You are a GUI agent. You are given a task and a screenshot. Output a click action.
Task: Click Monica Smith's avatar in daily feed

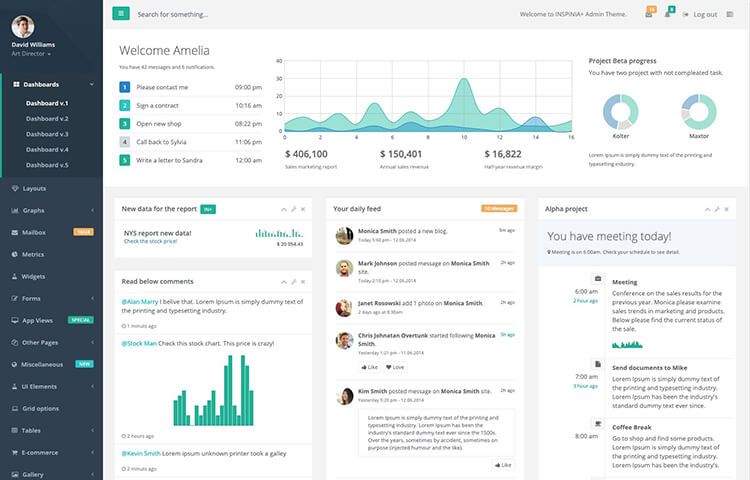click(x=344, y=235)
